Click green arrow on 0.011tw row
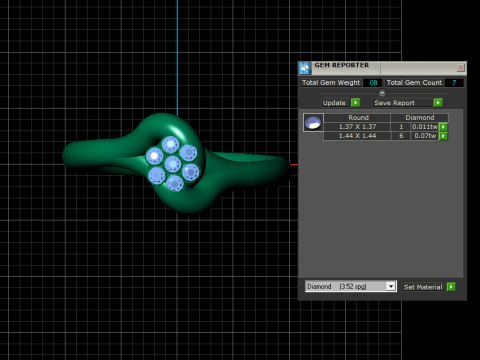 (x=443, y=127)
